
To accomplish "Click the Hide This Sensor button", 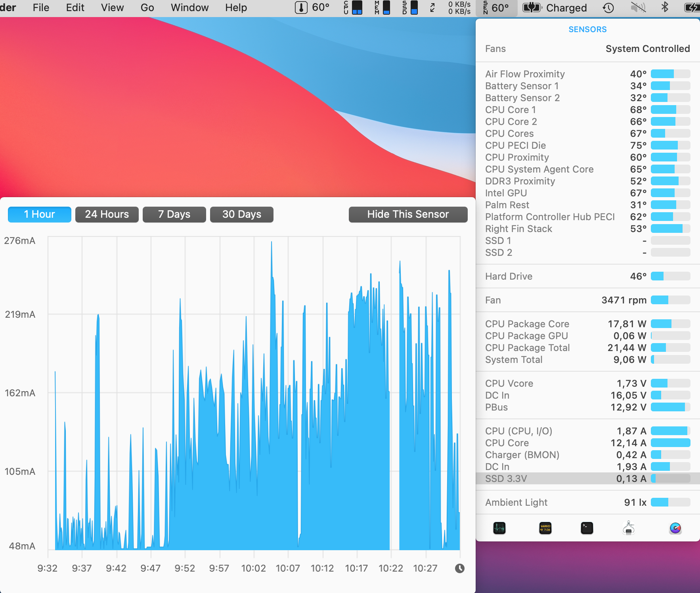I will click(x=408, y=215).
